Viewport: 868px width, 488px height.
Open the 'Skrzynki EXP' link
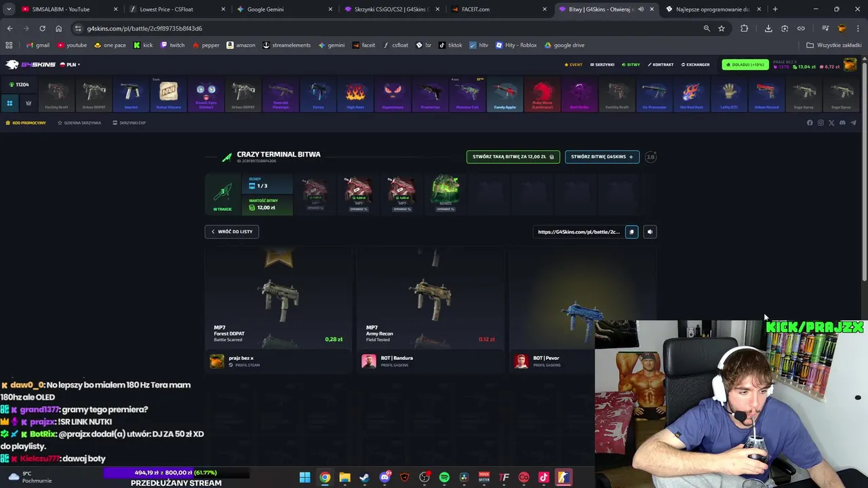pyautogui.click(x=129, y=123)
